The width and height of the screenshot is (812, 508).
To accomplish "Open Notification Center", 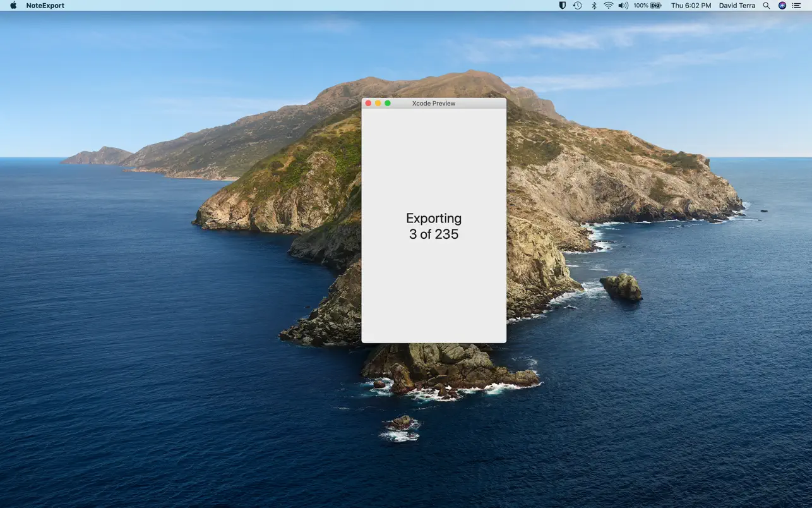I will [x=797, y=5].
